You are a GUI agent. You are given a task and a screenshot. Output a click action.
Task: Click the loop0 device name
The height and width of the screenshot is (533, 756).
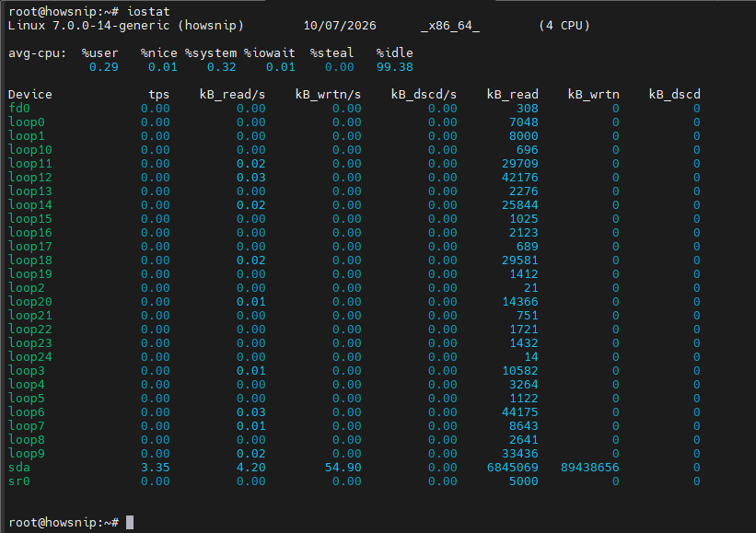[x=27, y=122]
